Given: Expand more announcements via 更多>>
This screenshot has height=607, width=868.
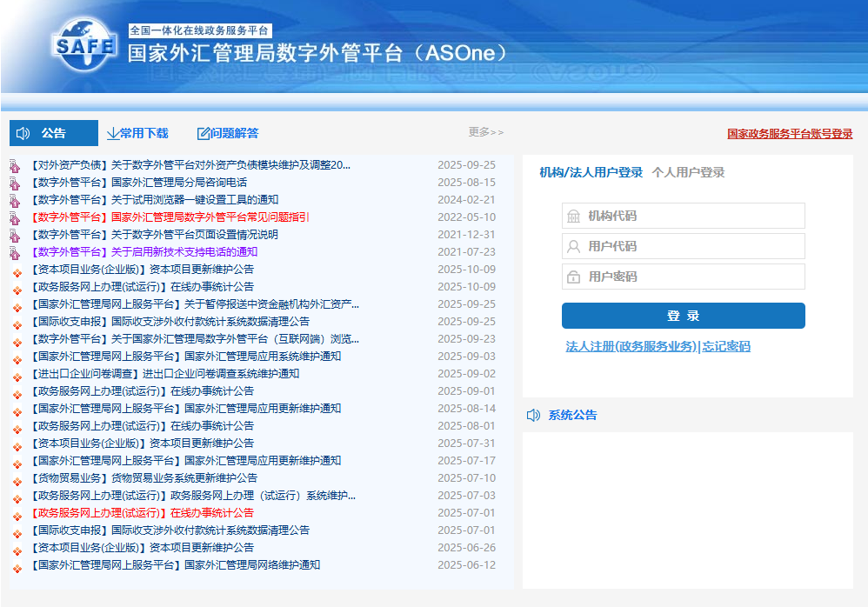Looking at the screenshot, I should pyautogui.click(x=485, y=132).
